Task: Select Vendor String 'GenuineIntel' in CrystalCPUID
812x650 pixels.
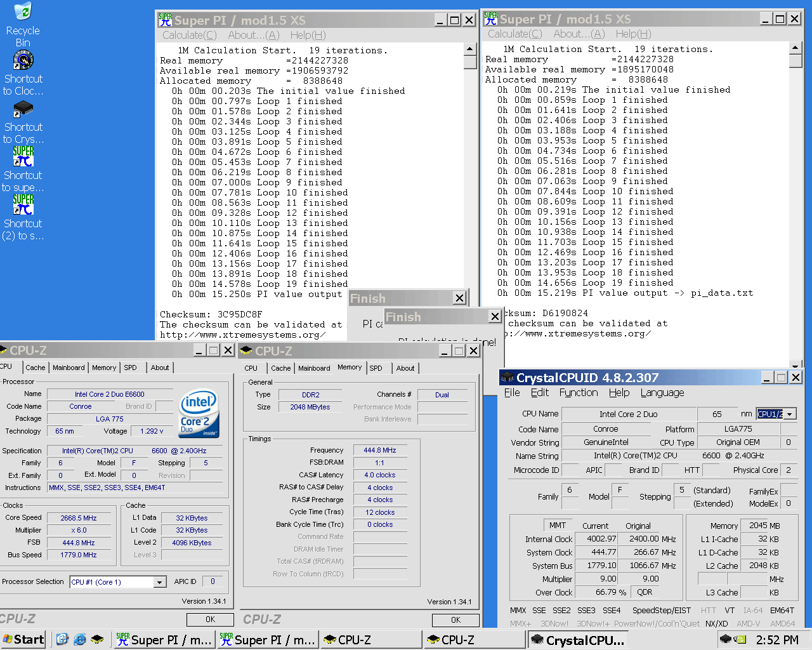Action: point(606,442)
